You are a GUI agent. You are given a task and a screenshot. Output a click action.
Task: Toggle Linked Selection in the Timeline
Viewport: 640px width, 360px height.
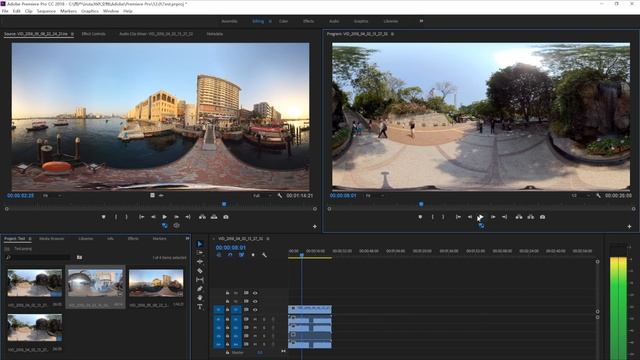[242, 255]
